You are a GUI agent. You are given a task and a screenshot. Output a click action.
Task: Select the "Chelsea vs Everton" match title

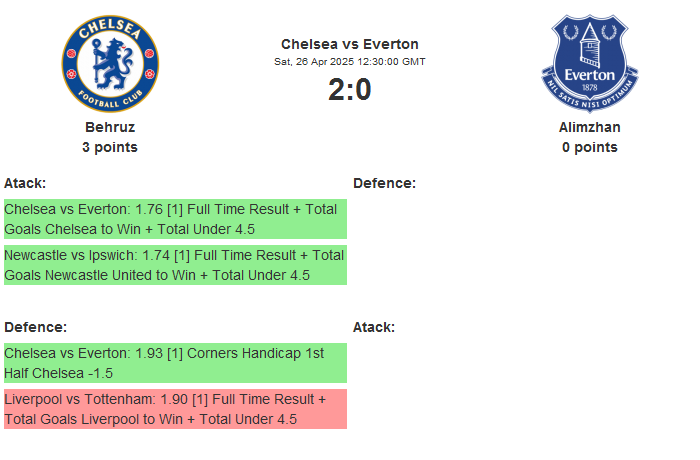pos(349,44)
